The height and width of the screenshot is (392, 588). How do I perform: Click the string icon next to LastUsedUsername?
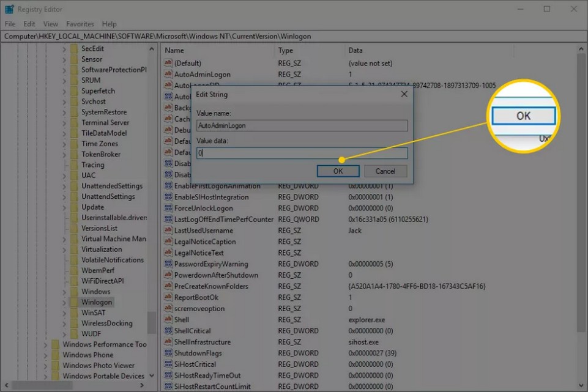(x=168, y=230)
